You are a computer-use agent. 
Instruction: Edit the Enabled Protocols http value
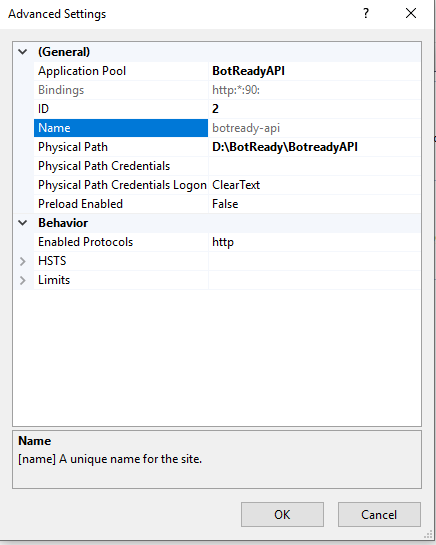pyautogui.click(x=314, y=242)
